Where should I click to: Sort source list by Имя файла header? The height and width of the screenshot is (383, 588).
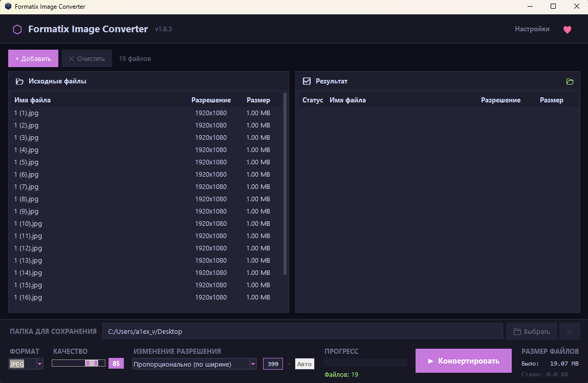coord(32,100)
